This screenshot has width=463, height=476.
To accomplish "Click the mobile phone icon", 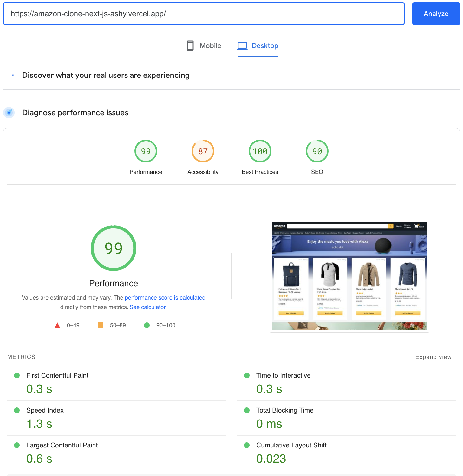I will tap(190, 46).
